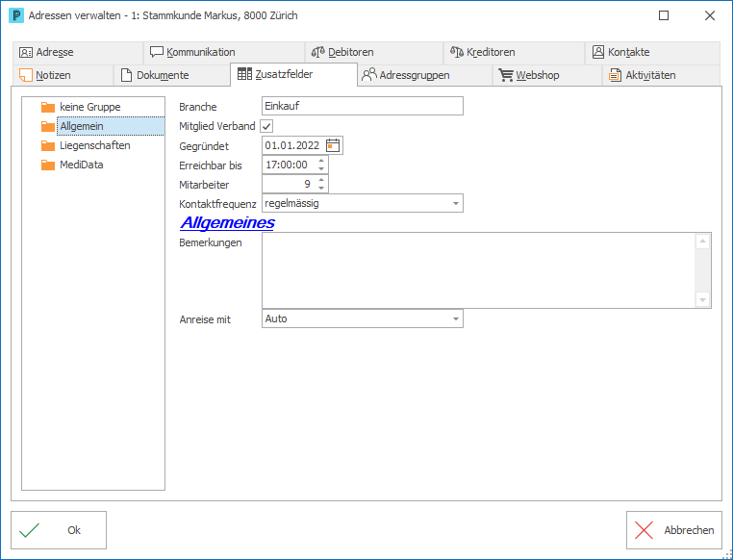Click the scales icon beside Kreditoren

tap(457, 52)
